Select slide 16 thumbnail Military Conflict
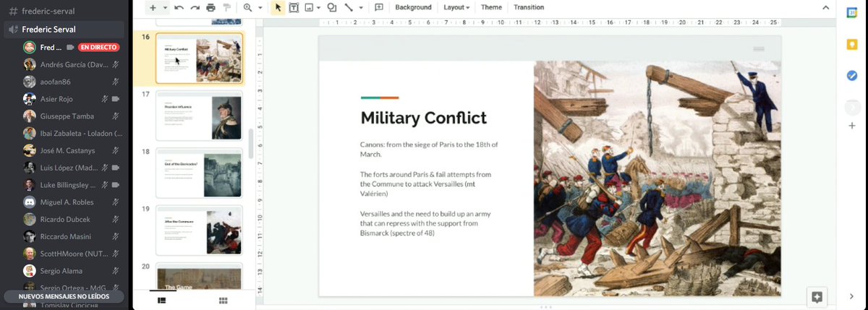This screenshot has height=310, width=868. click(199, 59)
